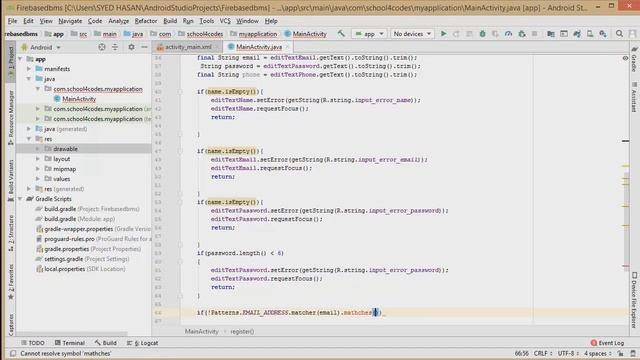
Task: Open the Navigate menu
Action: click(70, 21)
